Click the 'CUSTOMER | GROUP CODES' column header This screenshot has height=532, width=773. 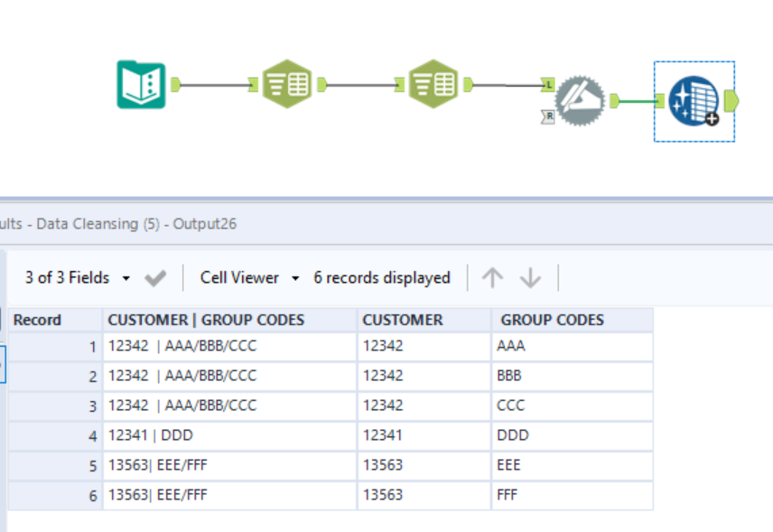206,320
